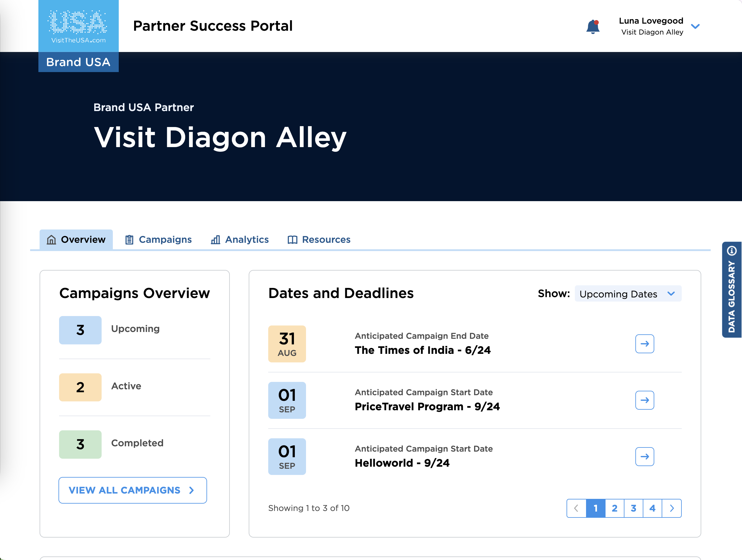Open the Overview tab

pos(76,240)
